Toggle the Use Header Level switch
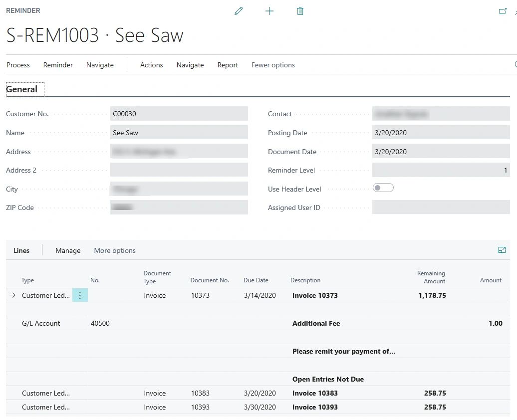This screenshot has width=517, height=420. click(383, 188)
